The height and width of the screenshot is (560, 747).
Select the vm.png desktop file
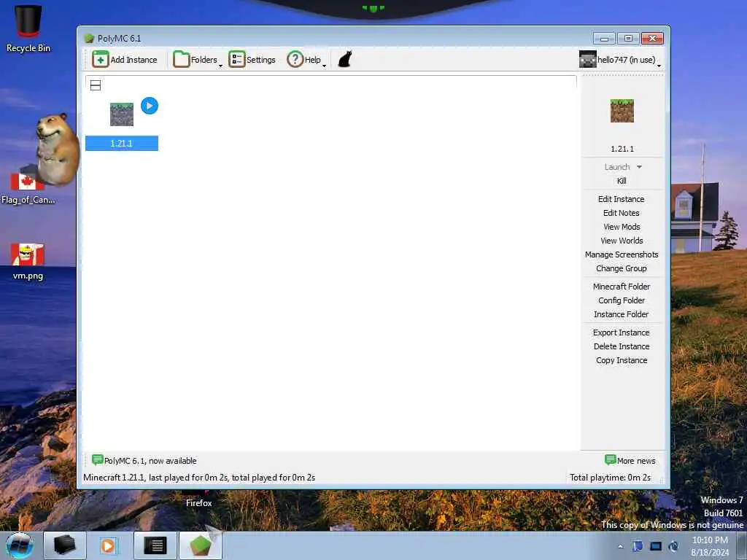(x=28, y=261)
